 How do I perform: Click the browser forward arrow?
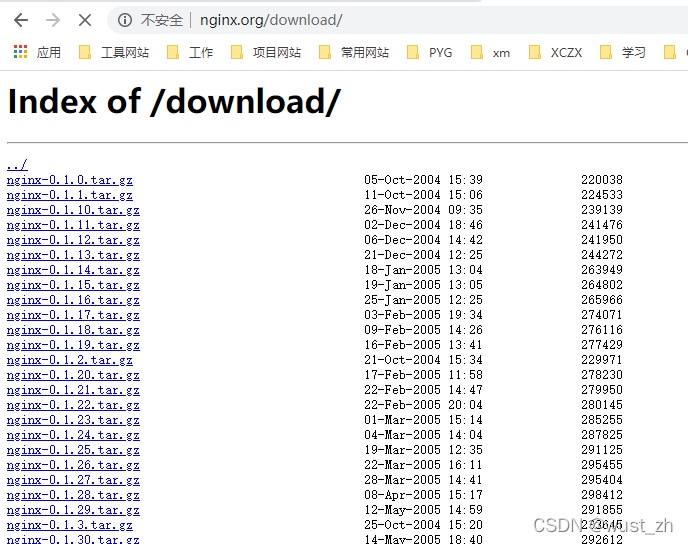coord(53,20)
